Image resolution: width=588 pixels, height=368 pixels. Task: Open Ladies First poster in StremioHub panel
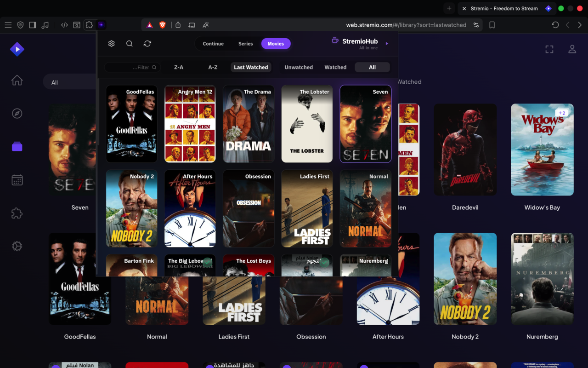click(307, 208)
